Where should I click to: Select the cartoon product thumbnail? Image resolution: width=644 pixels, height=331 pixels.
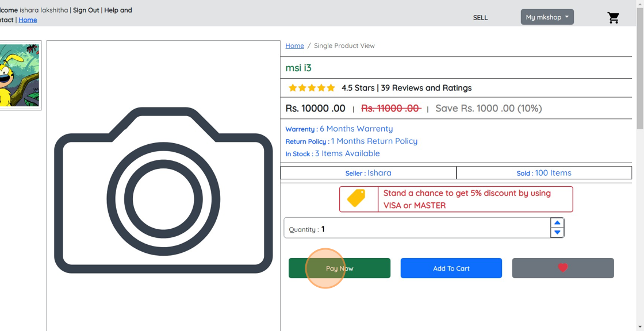tap(20, 75)
